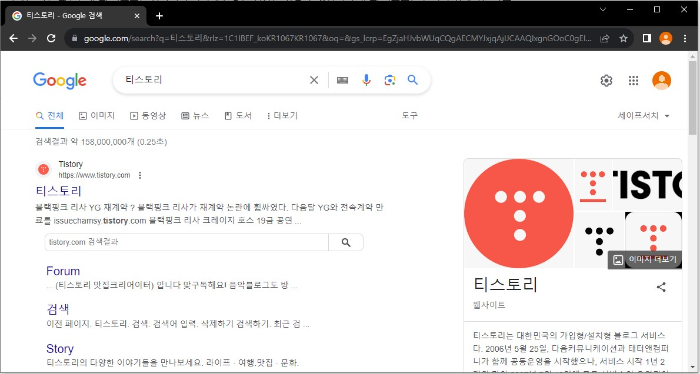
Task: Open the tab search chevron
Action: pyautogui.click(x=603, y=9)
